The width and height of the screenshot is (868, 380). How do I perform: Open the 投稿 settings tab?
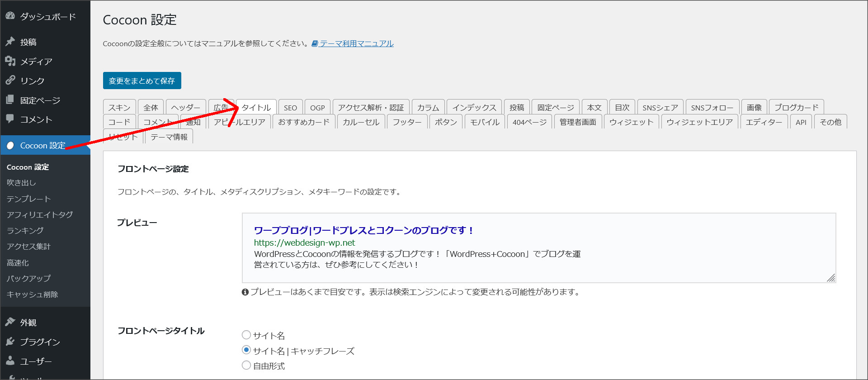[517, 107]
